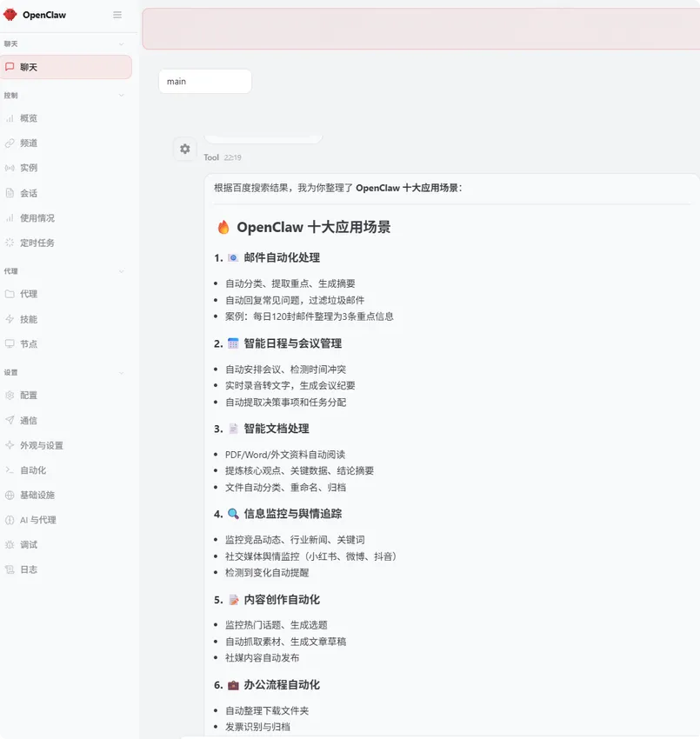Screen dimensions: 700x739
Task: Click the sparkle icon beside 外观与设置
Action: [x=10, y=445]
